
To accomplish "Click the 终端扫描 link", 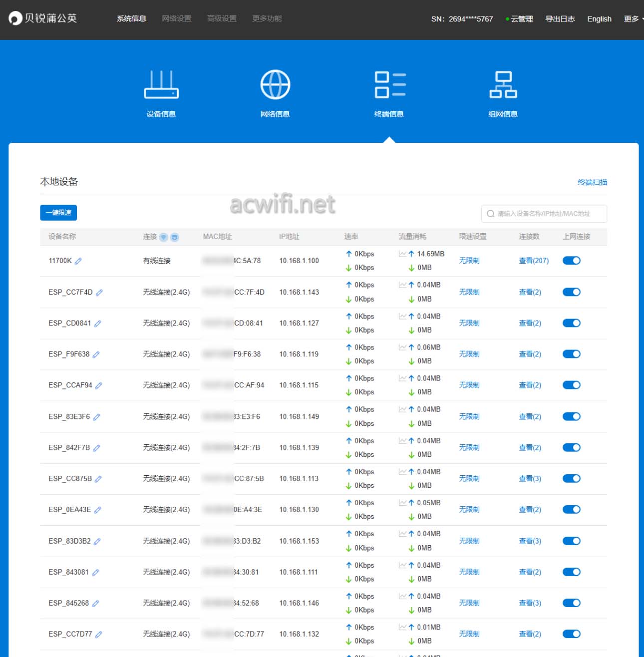I will pos(593,182).
